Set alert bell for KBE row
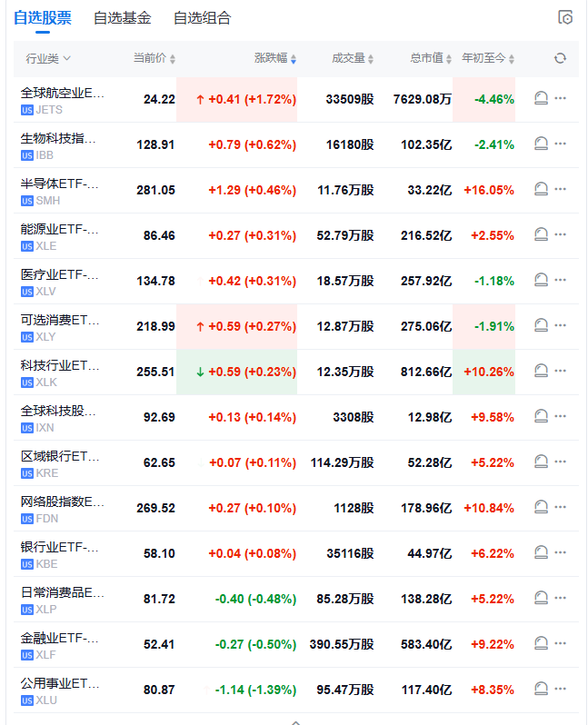588x725 pixels. (x=542, y=552)
